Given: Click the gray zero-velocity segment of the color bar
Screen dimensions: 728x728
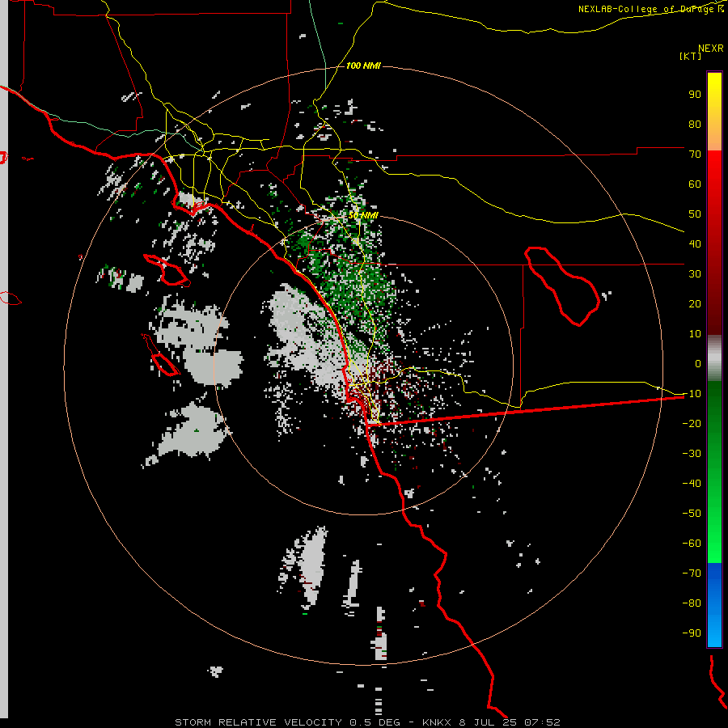Looking at the screenshot, I should click(714, 358).
